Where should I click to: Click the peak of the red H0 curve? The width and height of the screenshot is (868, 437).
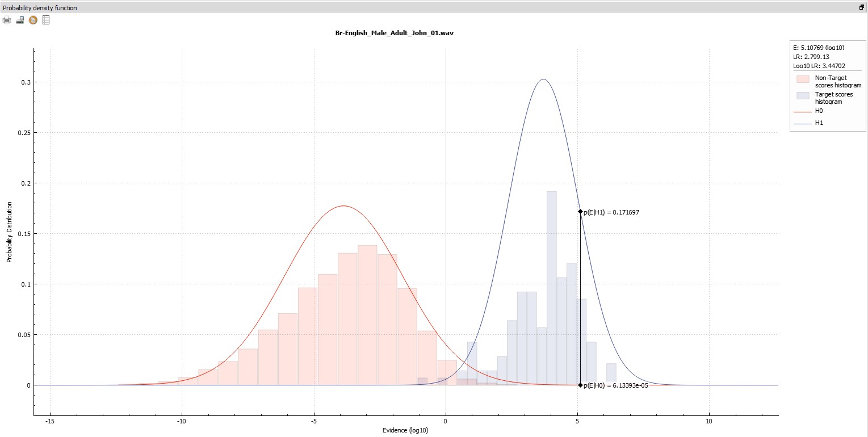tap(343, 205)
